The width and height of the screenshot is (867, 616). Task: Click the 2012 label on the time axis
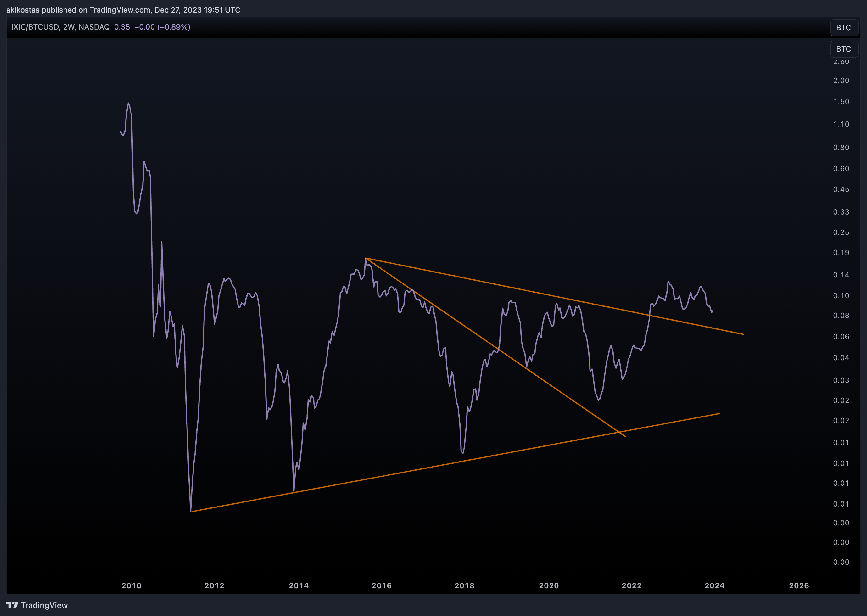point(214,586)
